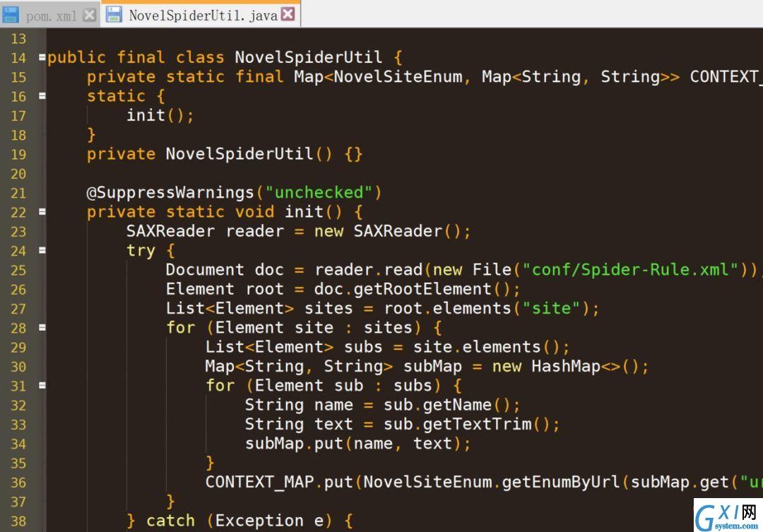Click Document doc on line 25
The width and height of the screenshot is (763, 532).
click(225, 270)
